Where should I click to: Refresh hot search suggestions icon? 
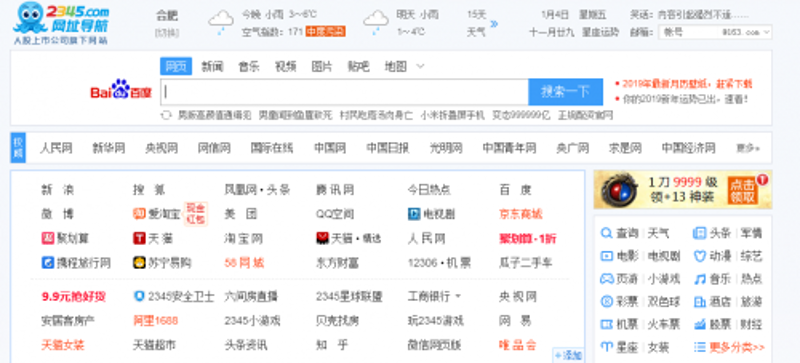click(x=166, y=115)
